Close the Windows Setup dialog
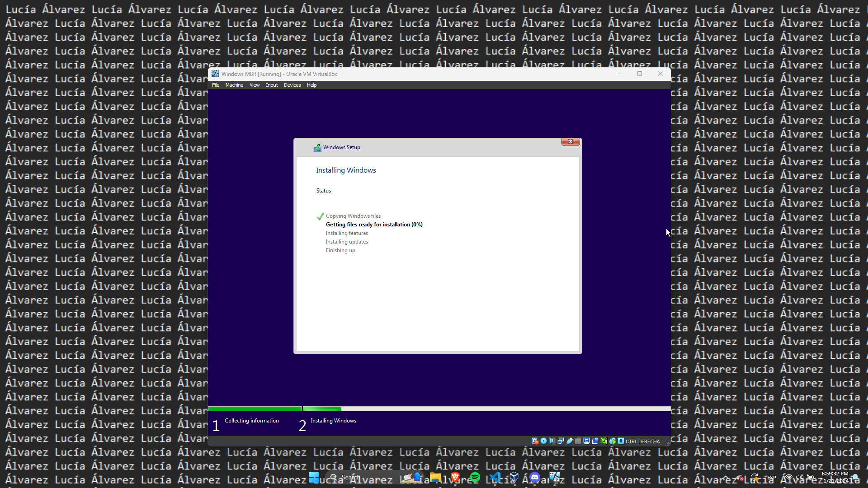The height and width of the screenshot is (488, 868). point(571,141)
